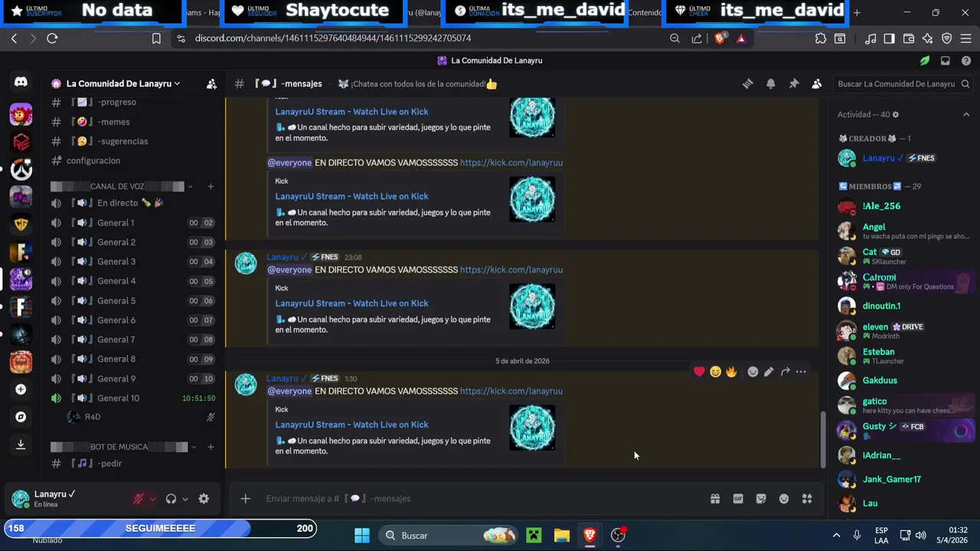React with laughing face emoji

pyautogui.click(x=715, y=371)
